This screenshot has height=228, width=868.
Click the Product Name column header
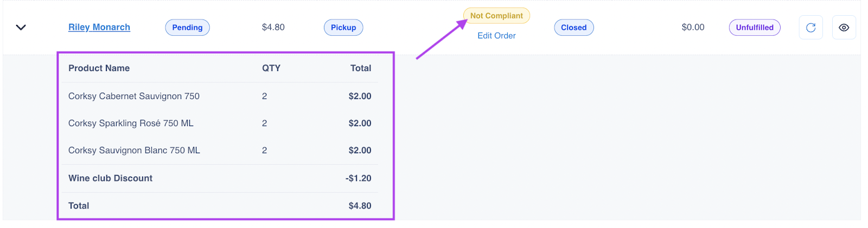[x=99, y=68]
